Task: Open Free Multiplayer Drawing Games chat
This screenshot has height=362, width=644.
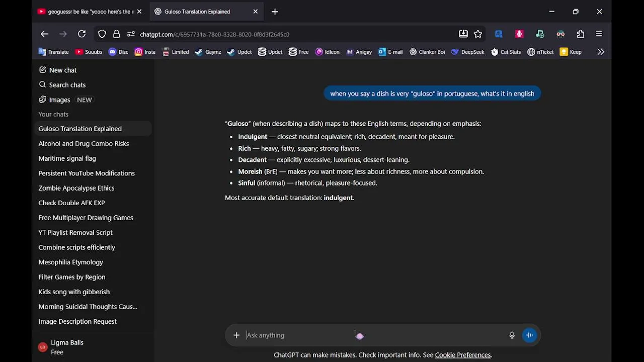Action: point(86,218)
